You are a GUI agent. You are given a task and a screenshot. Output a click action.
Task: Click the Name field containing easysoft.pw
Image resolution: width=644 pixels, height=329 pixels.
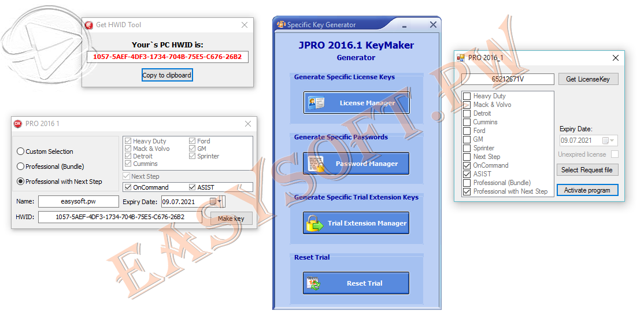[79, 201]
